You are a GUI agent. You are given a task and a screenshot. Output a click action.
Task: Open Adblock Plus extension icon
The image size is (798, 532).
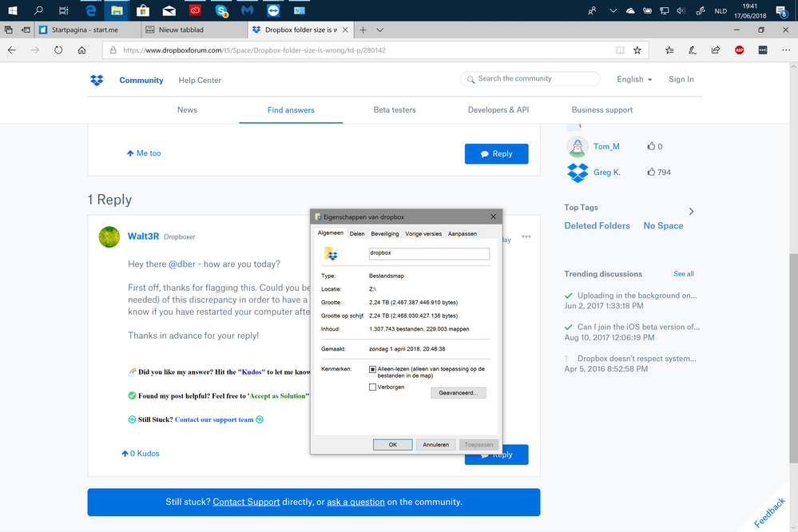click(740, 50)
